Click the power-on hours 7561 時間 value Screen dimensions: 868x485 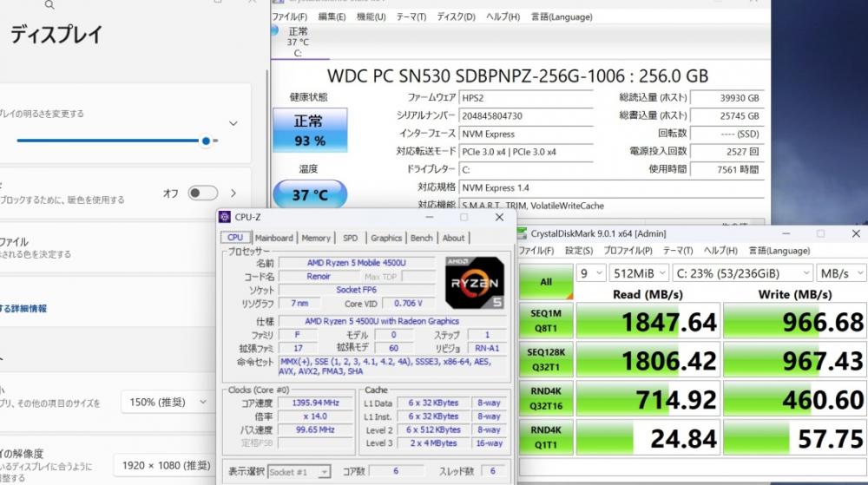pyautogui.click(x=727, y=170)
